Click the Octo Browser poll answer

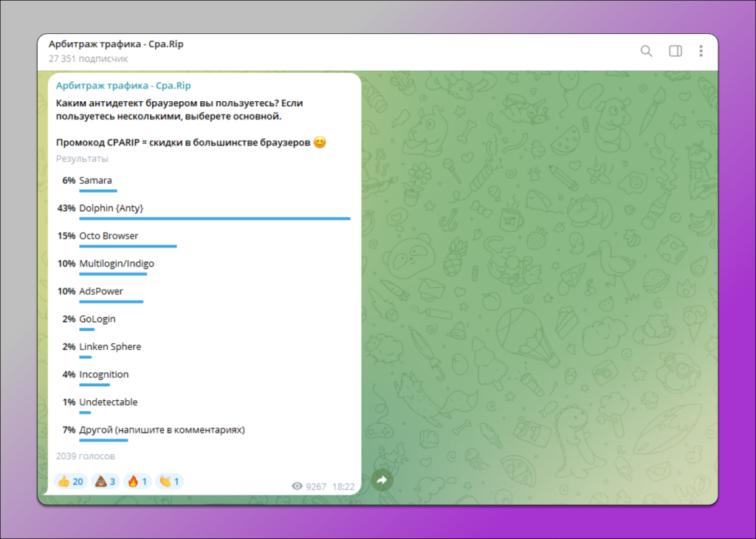[111, 235]
